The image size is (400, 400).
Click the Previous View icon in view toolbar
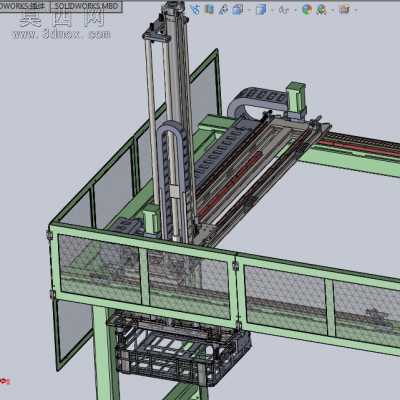[x=195, y=9]
